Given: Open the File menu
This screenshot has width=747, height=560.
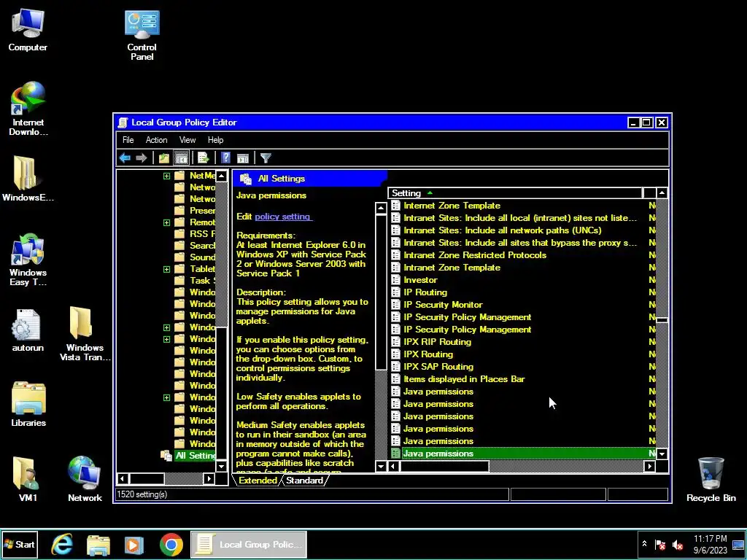Looking at the screenshot, I should [128, 140].
